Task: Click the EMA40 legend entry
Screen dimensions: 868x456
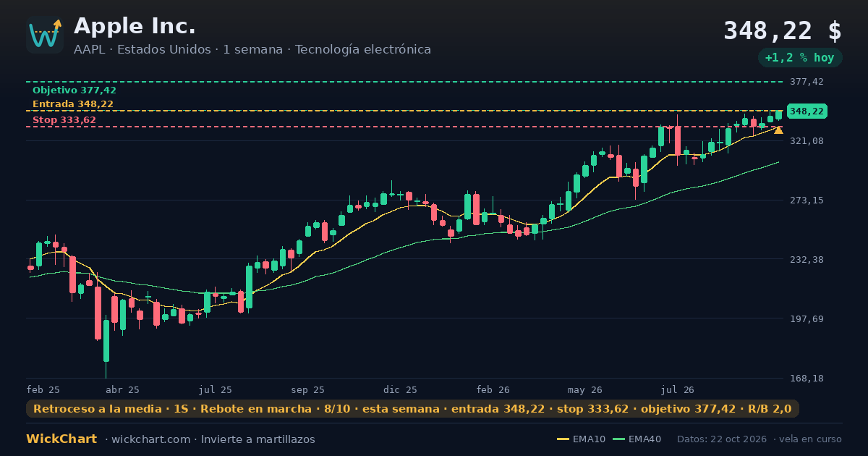Action: click(x=637, y=439)
